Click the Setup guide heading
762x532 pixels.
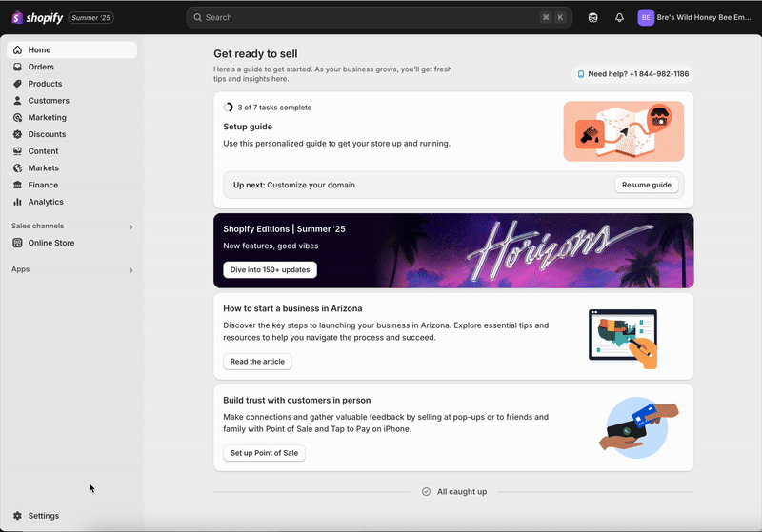point(248,127)
